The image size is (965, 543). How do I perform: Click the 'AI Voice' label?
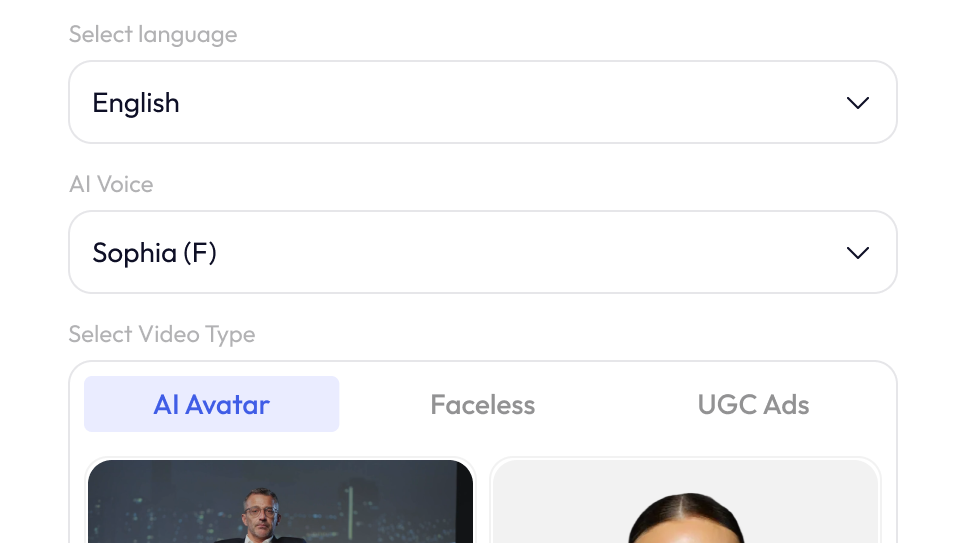(x=111, y=185)
